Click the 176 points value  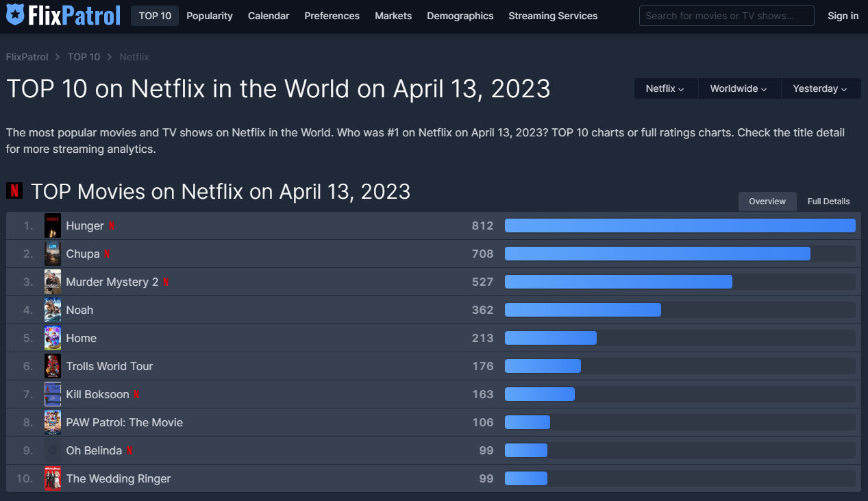[483, 366]
